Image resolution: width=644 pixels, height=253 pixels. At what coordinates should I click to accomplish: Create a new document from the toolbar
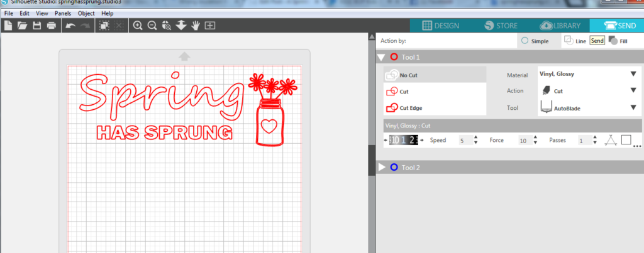coord(8,26)
